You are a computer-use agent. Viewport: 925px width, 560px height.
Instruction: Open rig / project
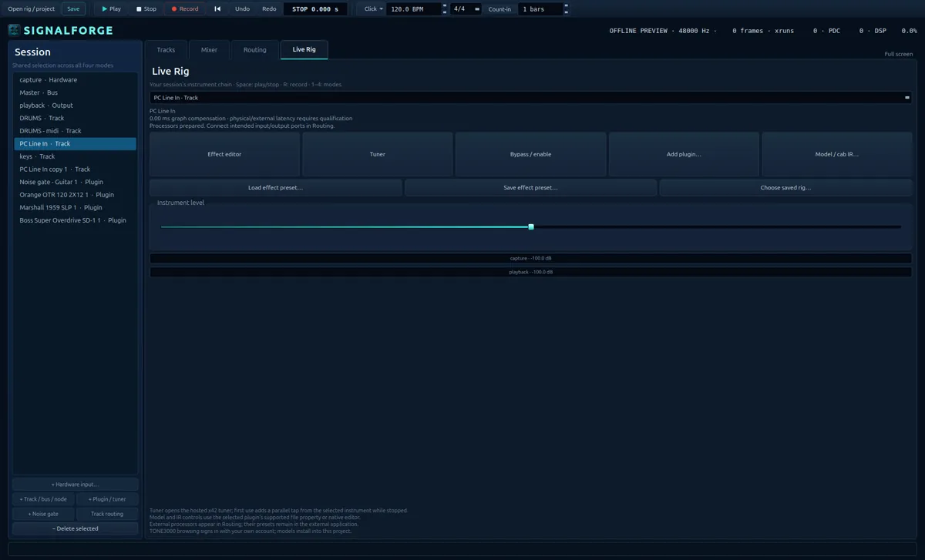click(32, 9)
